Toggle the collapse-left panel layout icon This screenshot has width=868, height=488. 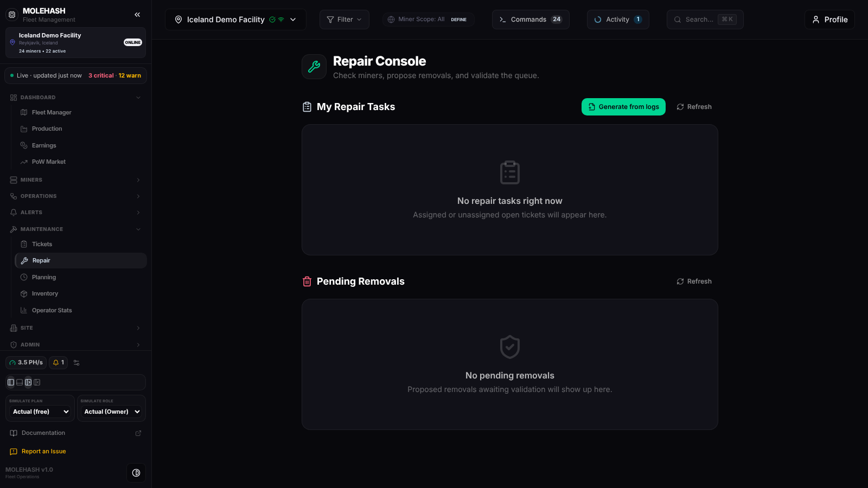[37, 382]
